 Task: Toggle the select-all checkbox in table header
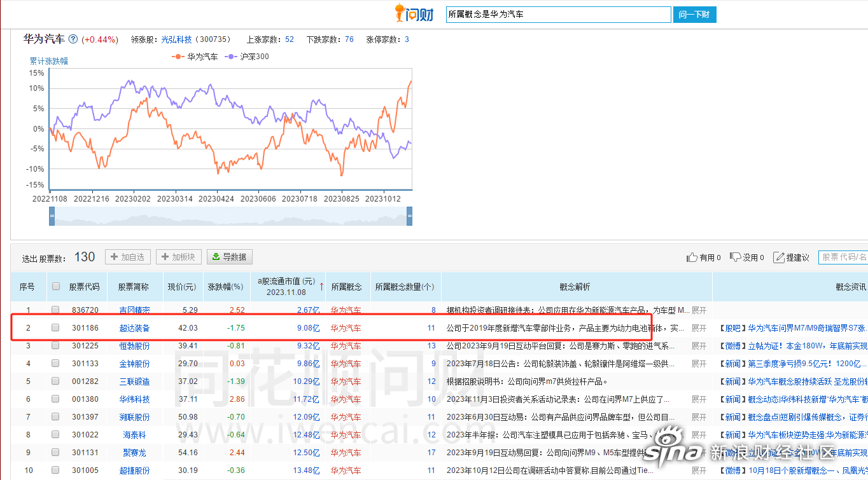tap(56, 287)
